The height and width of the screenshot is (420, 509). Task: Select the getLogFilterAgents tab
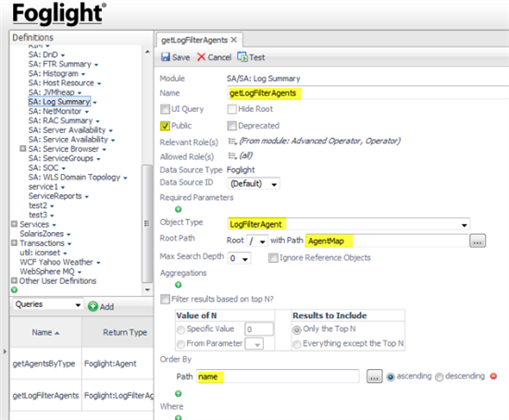click(194, 40)
